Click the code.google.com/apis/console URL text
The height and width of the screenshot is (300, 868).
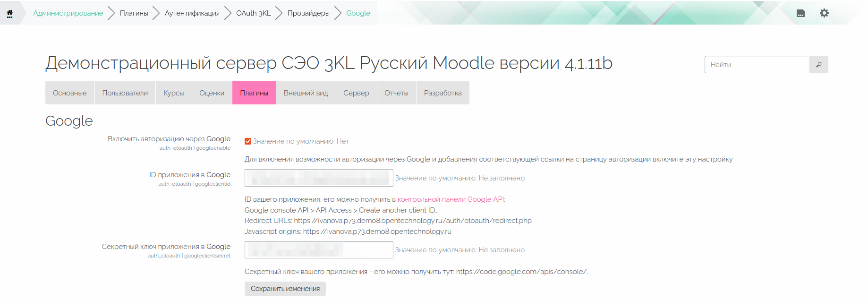[521, 272]
